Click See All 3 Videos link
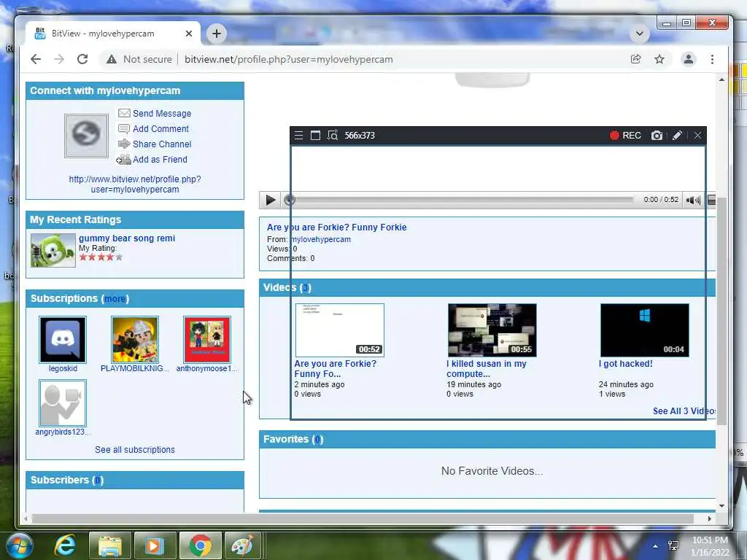This screenshot has width=747, height=560. click(x=684, y=411)
